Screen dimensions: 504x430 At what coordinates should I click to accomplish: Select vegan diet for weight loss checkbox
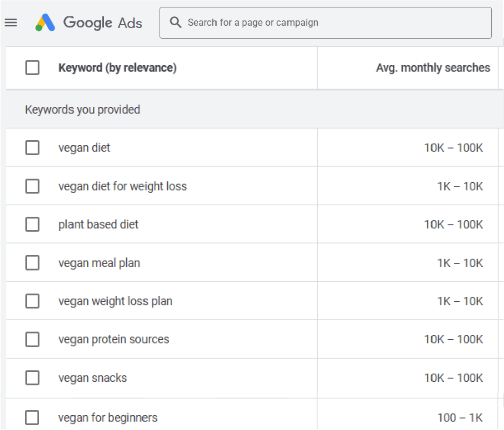point(32,186)
